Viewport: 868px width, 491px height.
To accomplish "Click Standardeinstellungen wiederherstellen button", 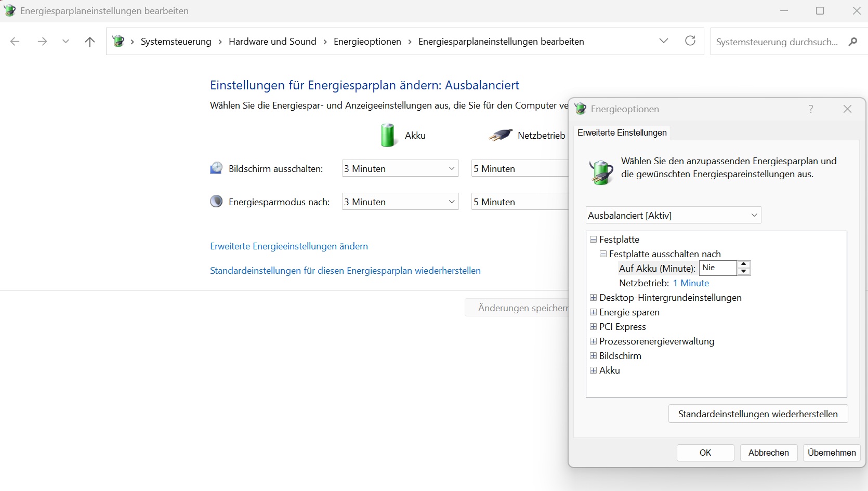I will pos(757,414).
